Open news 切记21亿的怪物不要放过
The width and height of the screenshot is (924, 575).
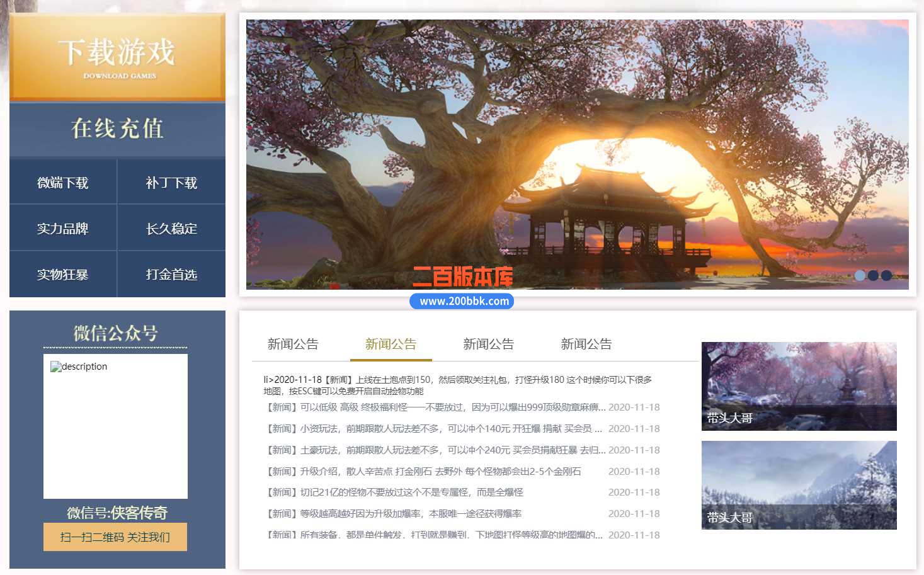pos(395,492)
